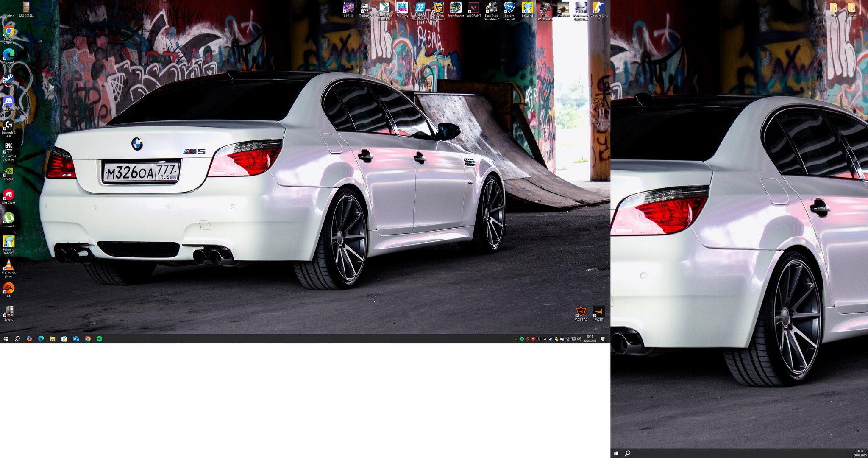
Task: Open Warhammer 40,000 game shortcut
Action: pos(581,11)
